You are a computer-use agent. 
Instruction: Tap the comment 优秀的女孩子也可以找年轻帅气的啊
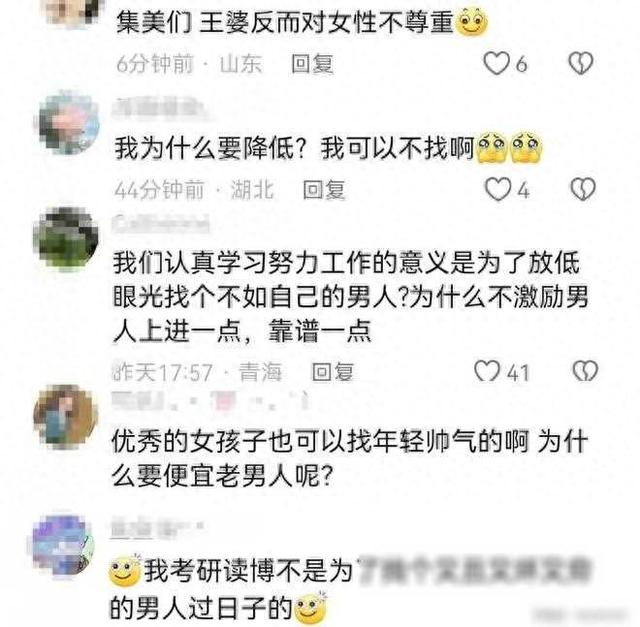coord(350,458)
